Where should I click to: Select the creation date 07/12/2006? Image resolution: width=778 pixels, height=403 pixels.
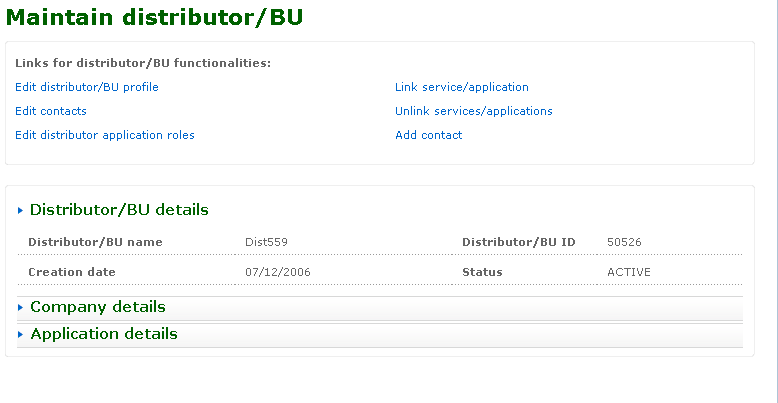click(278, 272)
